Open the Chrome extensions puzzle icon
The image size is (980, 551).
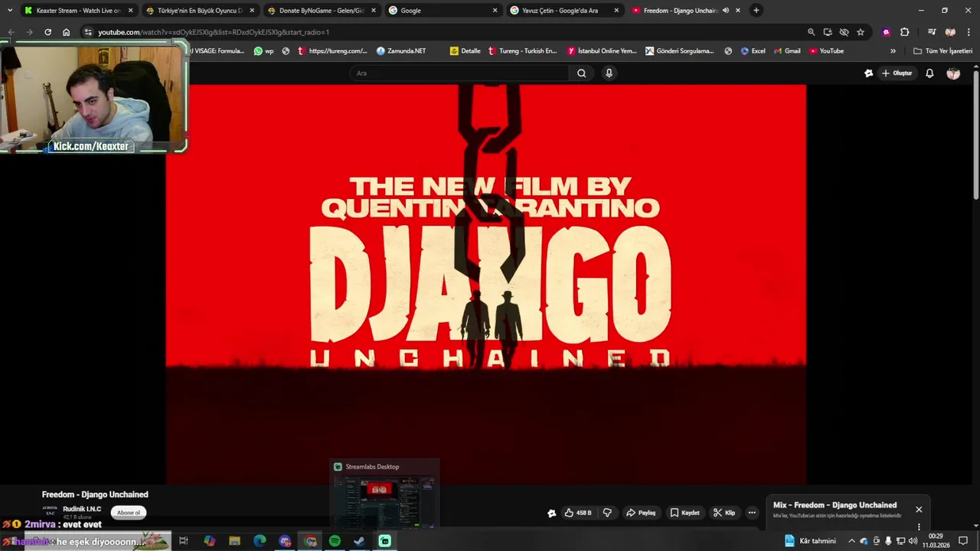[x=904, y=32]
